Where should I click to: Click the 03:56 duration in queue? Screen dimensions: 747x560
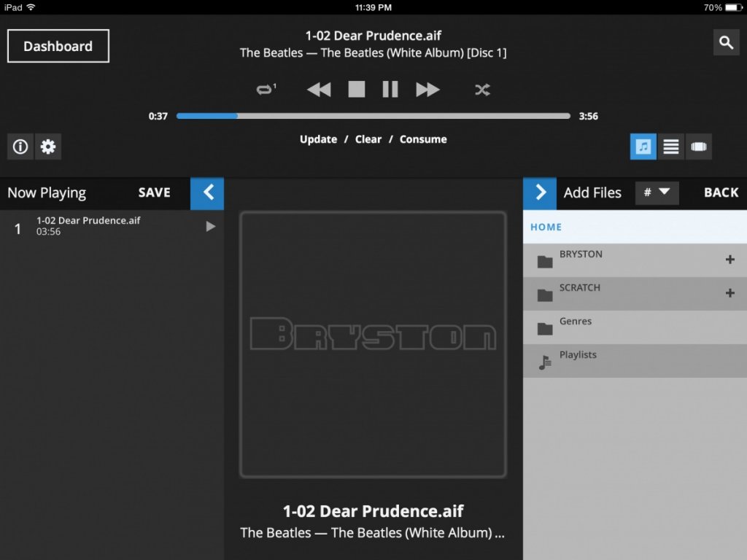49,232
